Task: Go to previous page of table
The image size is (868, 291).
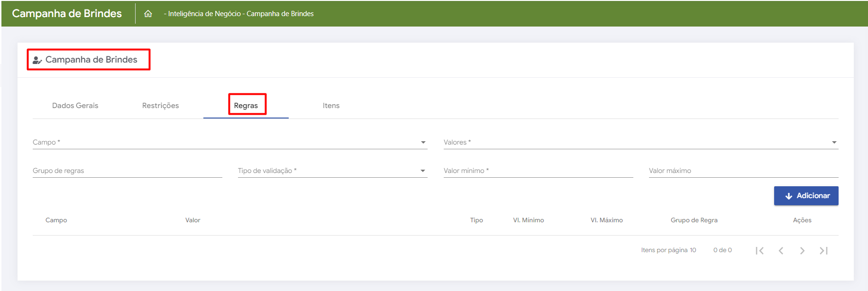Action: [781, 251]
